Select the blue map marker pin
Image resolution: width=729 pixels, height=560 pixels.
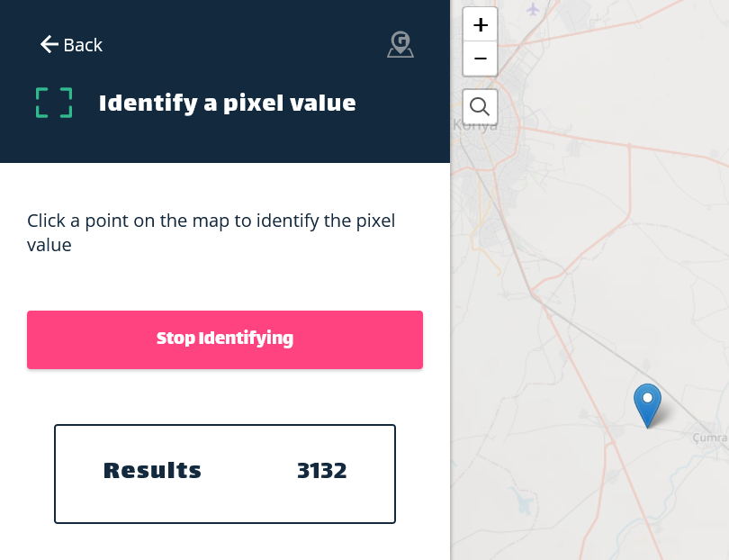click(x=648, y=405)
